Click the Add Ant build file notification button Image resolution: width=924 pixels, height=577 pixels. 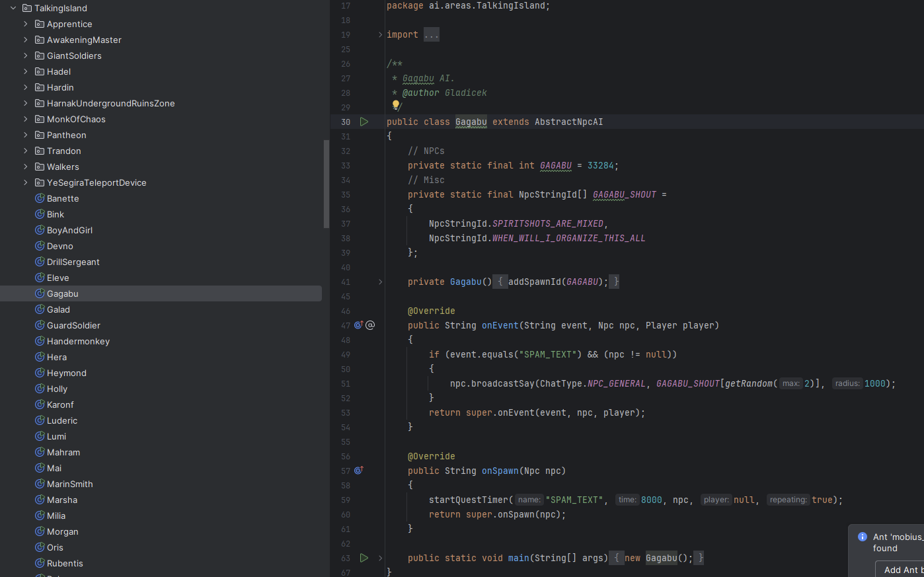(900, 569)
